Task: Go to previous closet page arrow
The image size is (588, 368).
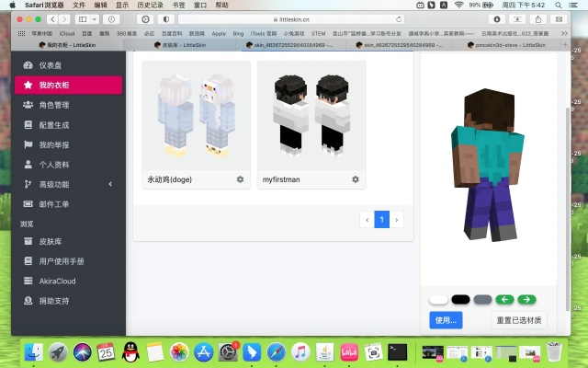Action: pyautogui.click(x=367, y=220)
